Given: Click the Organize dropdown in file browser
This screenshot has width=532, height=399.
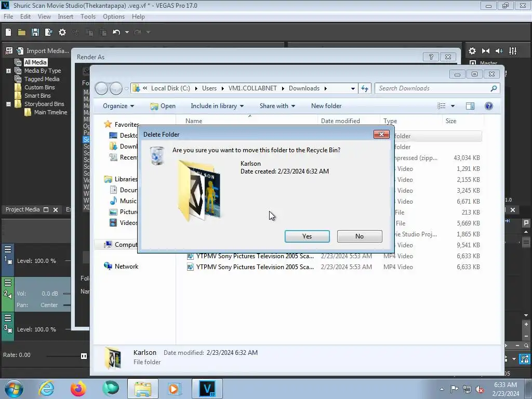Looking at the screenshot, I should coord(118,106).
